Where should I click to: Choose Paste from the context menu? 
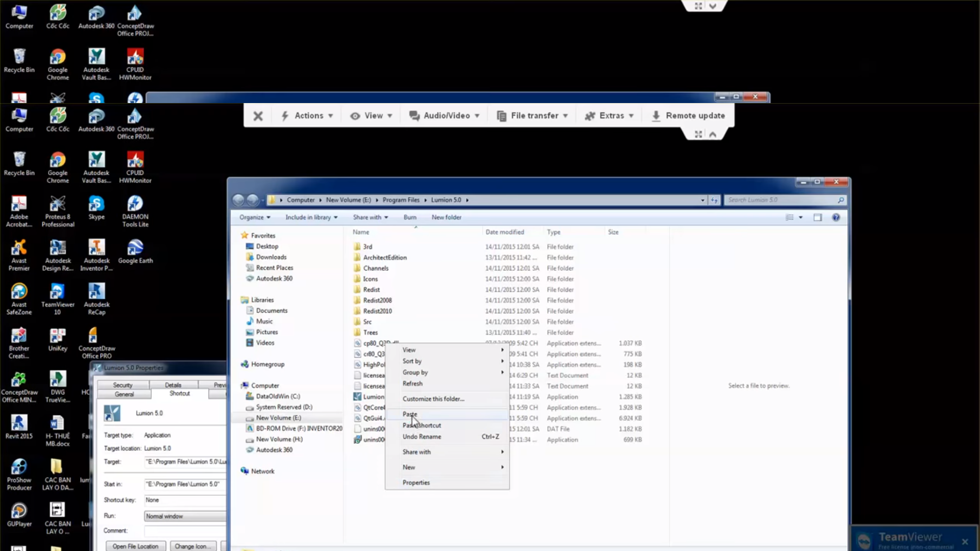tap(410, 414)
